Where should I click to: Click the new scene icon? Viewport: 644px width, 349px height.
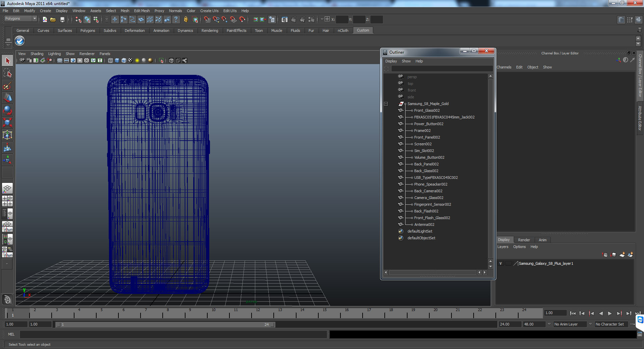point(45,19)
